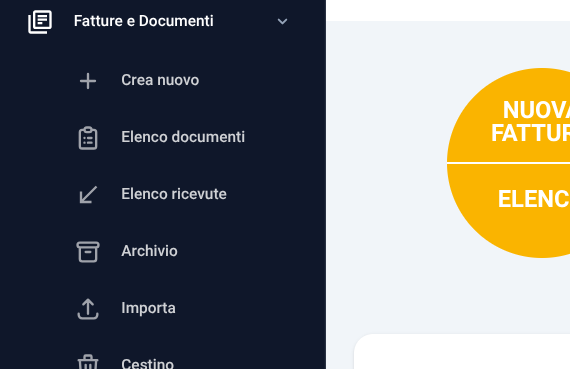
Task: Click the upload arrow icon for Importa
Action: [x=88, y=309]
